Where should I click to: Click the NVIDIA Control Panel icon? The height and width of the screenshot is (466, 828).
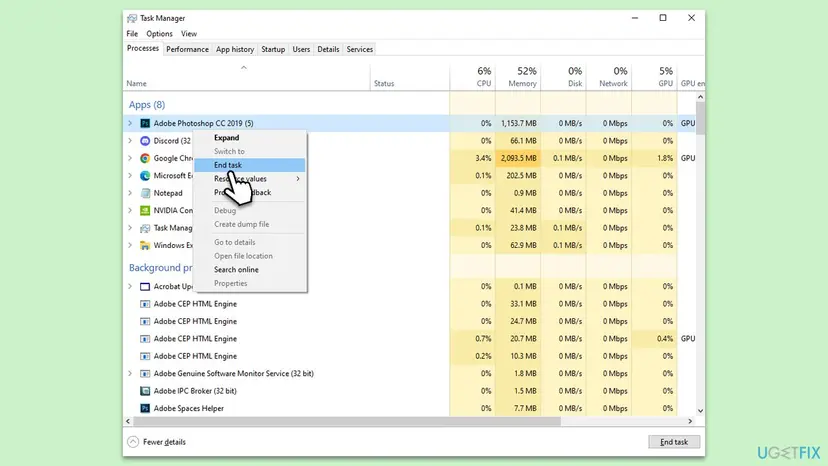145,210
